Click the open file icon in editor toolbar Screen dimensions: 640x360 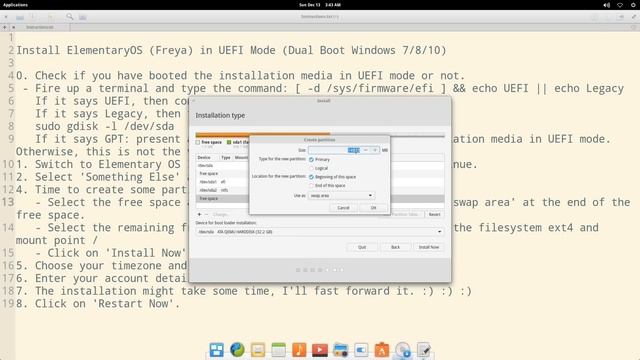point(20,17)
